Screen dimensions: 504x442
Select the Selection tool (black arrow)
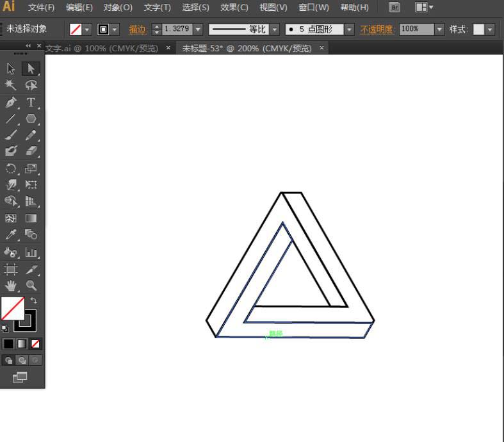pos(11,69)
